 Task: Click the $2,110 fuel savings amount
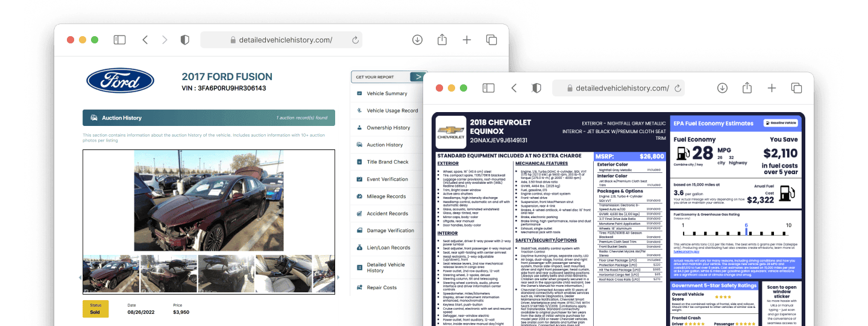tap(780, 154)
